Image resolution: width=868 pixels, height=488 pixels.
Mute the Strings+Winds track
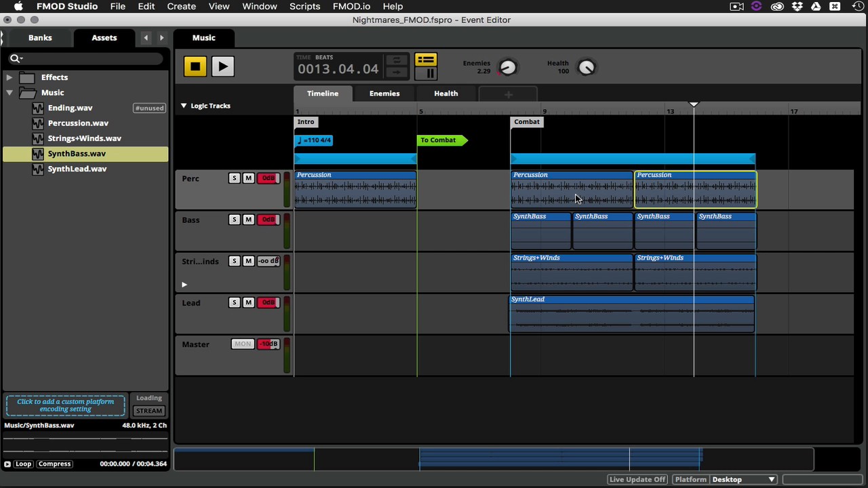point(248,261)
